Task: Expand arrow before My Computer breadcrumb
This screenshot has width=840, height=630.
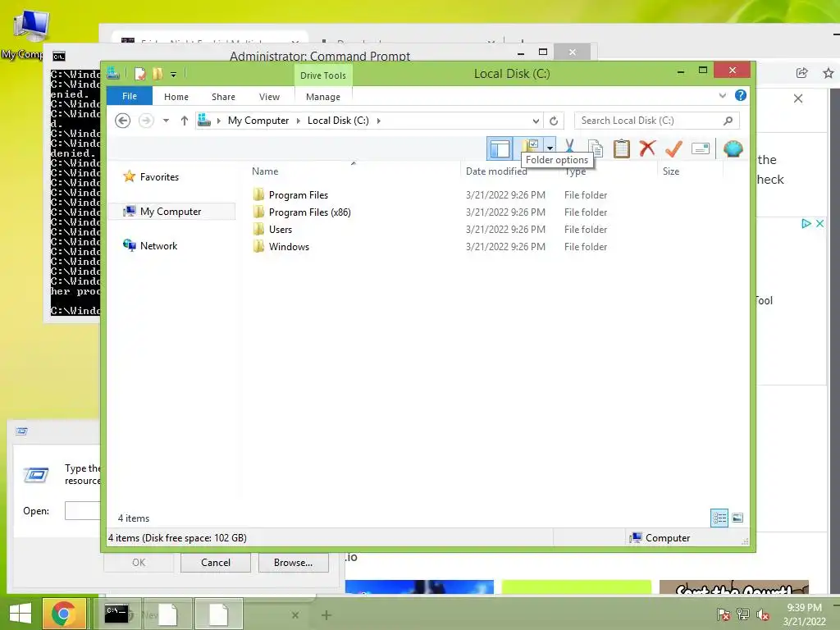Action: [x=218, y=121]
